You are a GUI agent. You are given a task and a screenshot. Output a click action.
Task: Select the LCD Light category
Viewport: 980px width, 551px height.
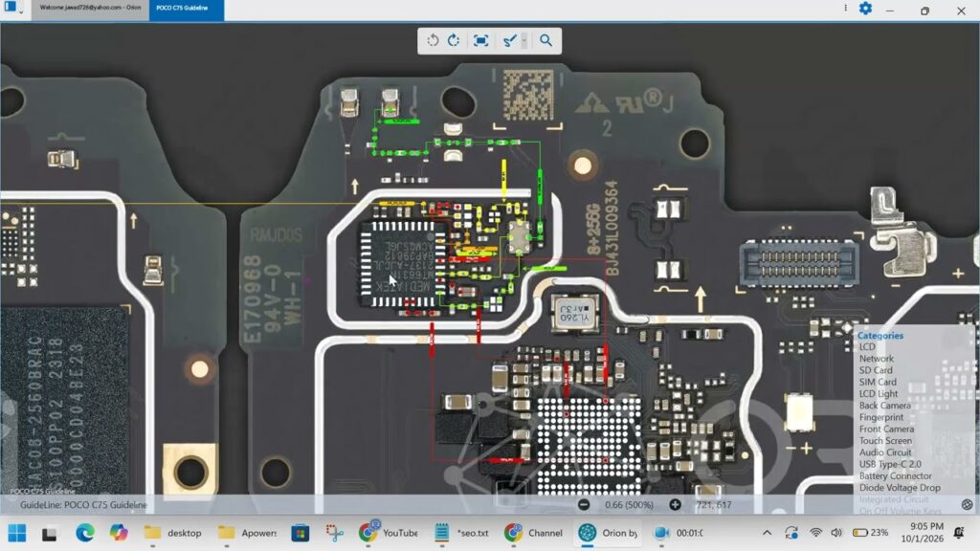879,393
